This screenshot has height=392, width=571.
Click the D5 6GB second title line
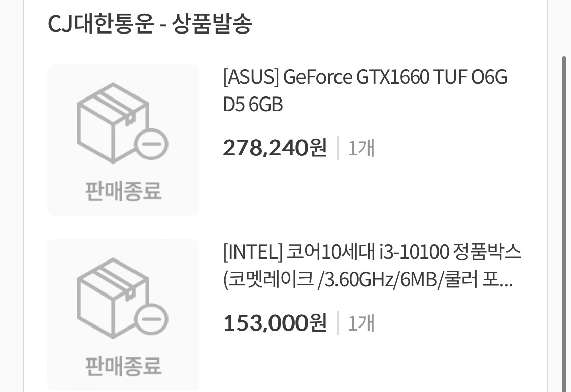(x=253, y=105)
